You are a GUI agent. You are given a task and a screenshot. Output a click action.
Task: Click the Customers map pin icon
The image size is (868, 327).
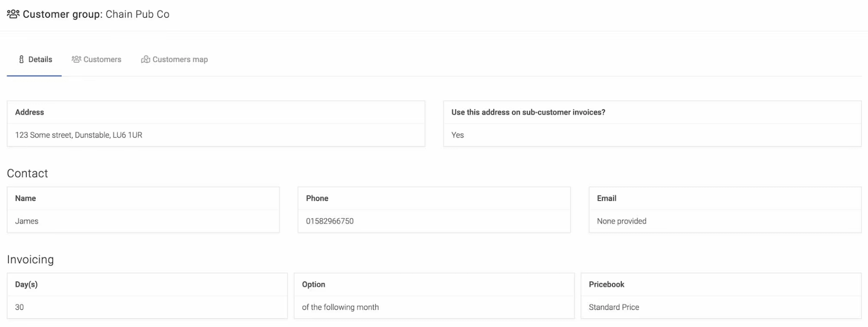click(x=145, y=59)
